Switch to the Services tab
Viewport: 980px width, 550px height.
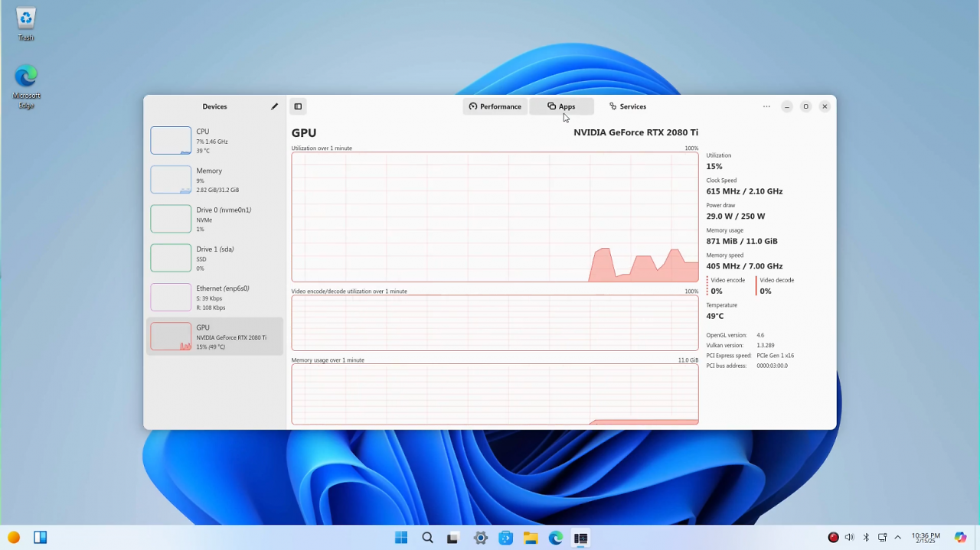tap(628, 106)
